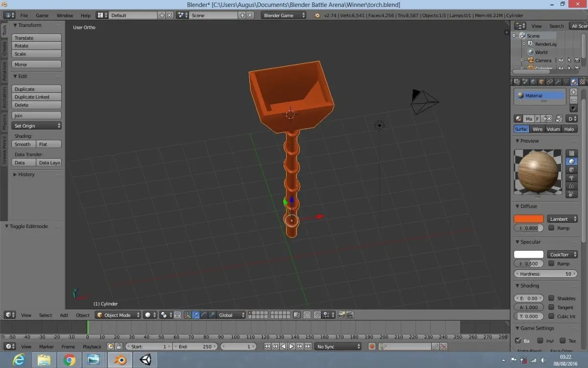
Task: Open the Blender Game engine dropdown
Action: pyautogui.click(x=283, y=15)
